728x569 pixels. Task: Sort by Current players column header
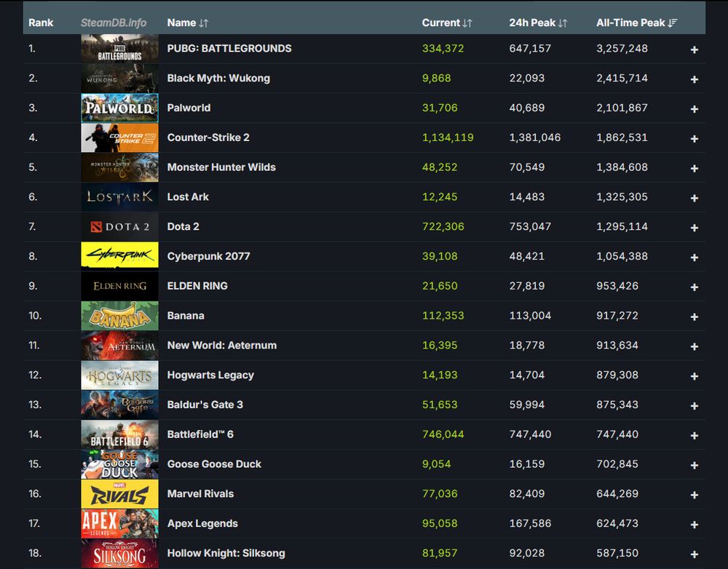(x=447, y=23)
